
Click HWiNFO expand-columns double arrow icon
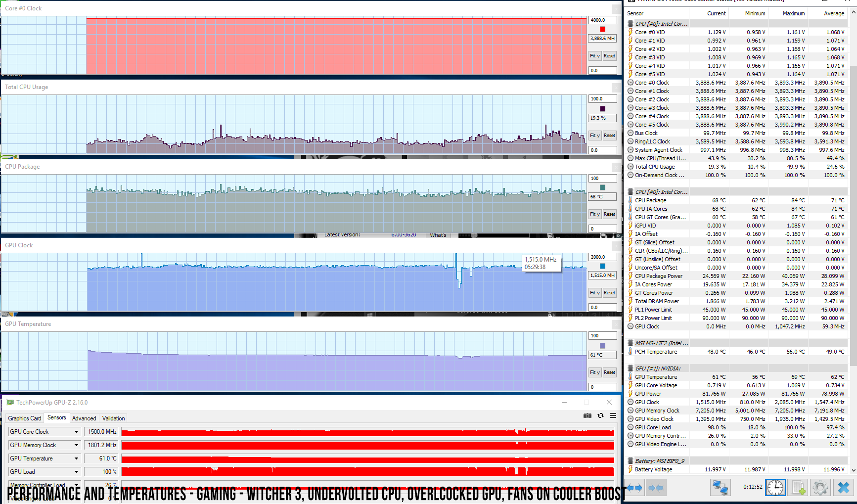pyautogui.click(x=634, y=488)
